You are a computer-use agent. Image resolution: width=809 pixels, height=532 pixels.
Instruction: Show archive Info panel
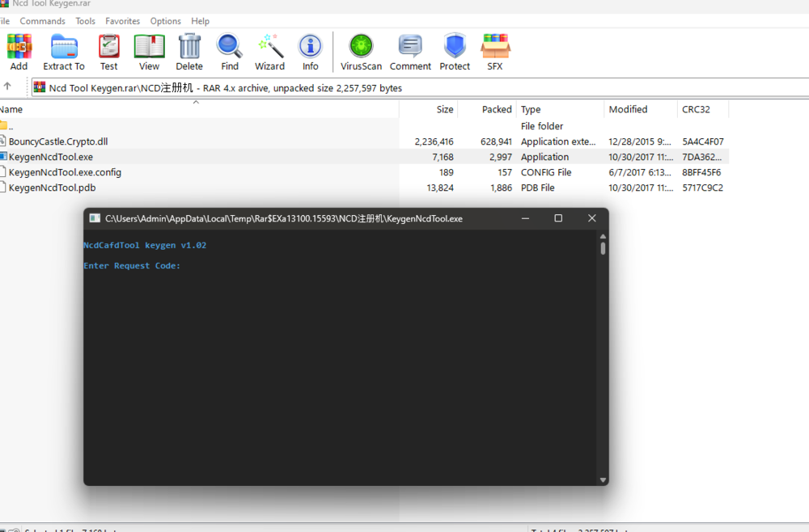(311, 49)
